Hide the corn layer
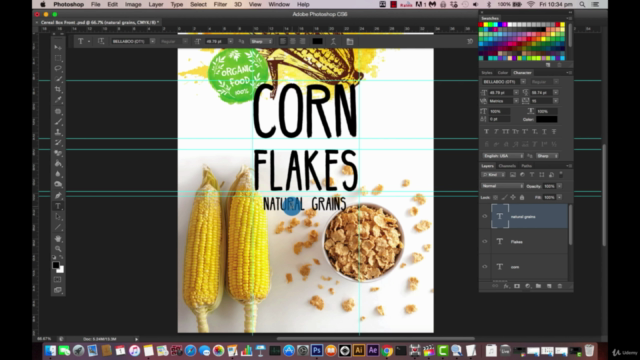 point(485,267)
